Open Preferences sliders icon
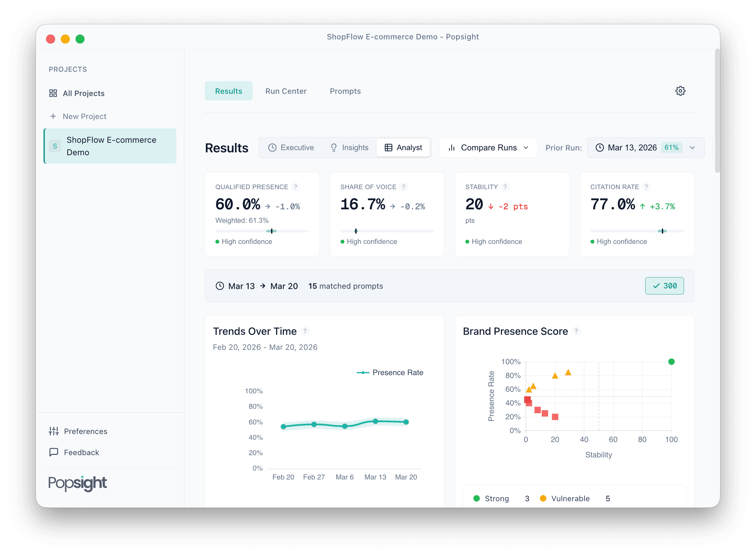756x555 pixels. [x=54, y=431]
